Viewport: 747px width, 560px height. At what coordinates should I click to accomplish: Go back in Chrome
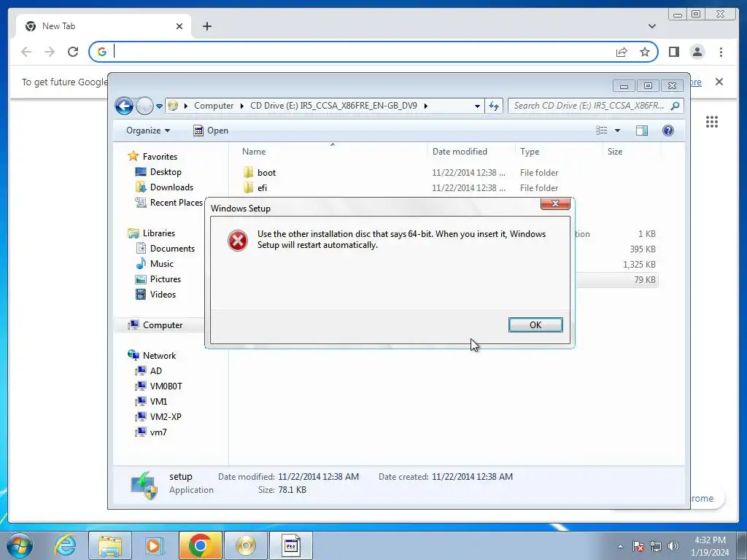tap(26, 52)
